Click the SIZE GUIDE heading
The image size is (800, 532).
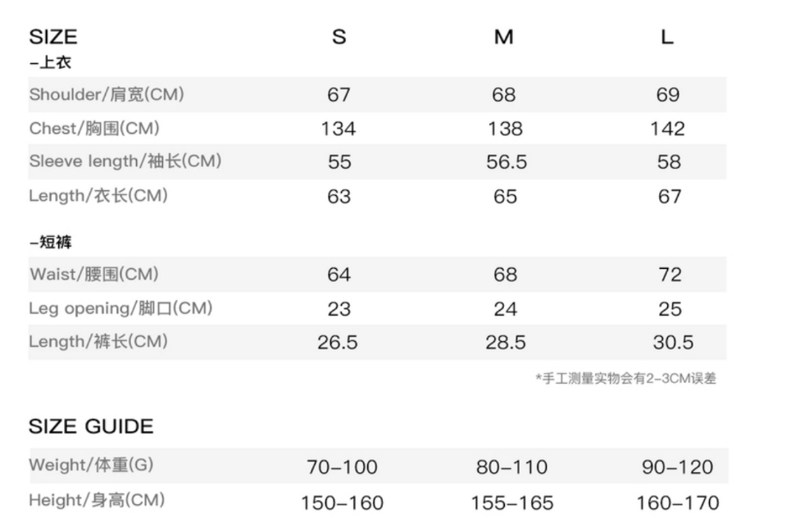point(91,426)
